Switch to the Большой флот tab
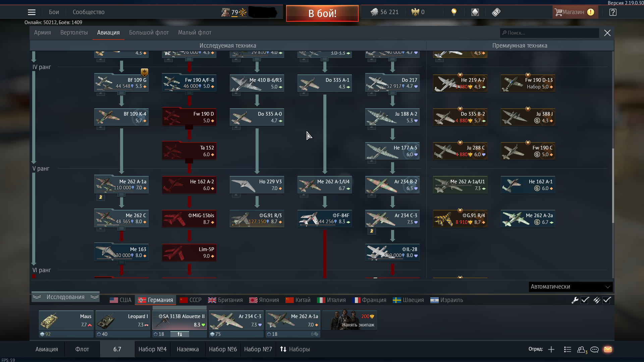 149,33
